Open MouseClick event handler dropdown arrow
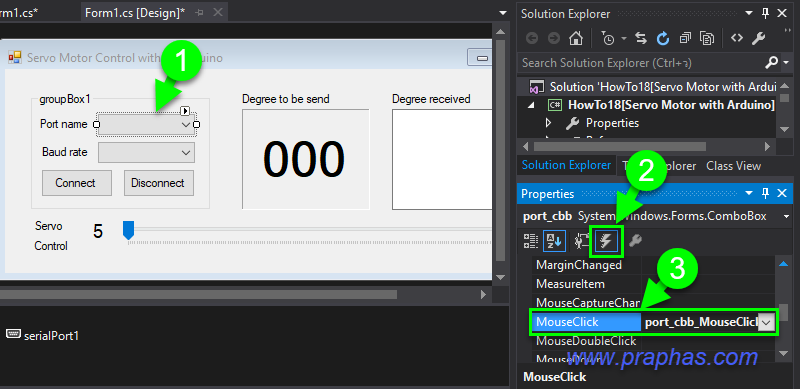 767,323
